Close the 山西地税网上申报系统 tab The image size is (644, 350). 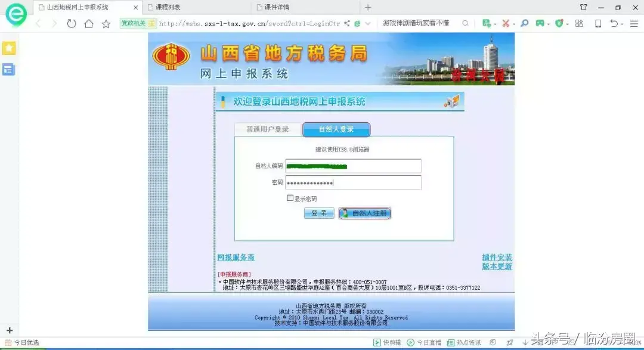pos(135,7)
